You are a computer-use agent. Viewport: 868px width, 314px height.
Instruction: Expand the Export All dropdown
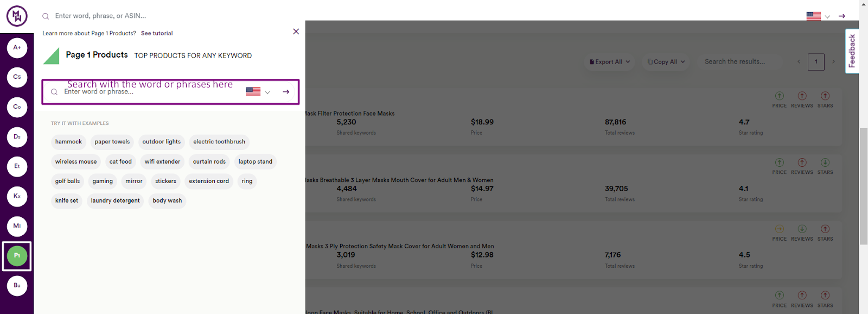click(610, 62)
